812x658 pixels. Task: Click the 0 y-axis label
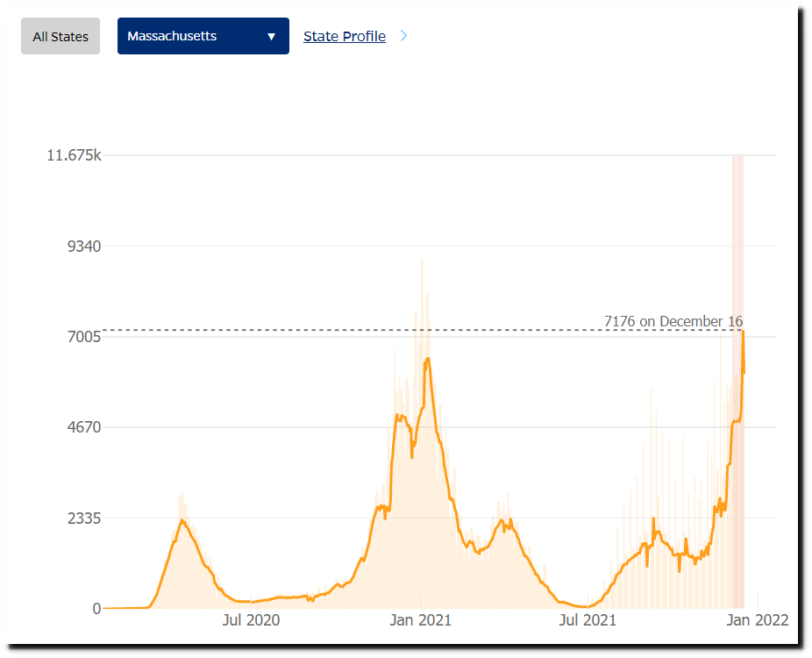96,609
